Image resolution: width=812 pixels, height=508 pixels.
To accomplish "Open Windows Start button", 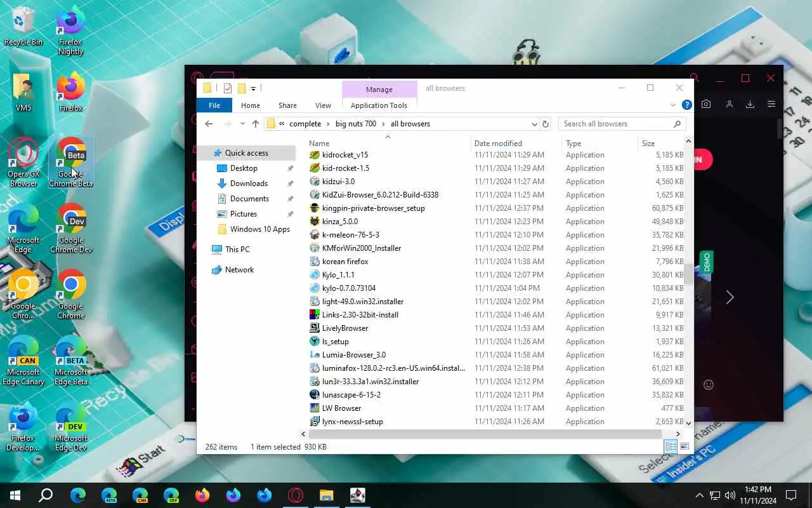I will coord(15,495).
